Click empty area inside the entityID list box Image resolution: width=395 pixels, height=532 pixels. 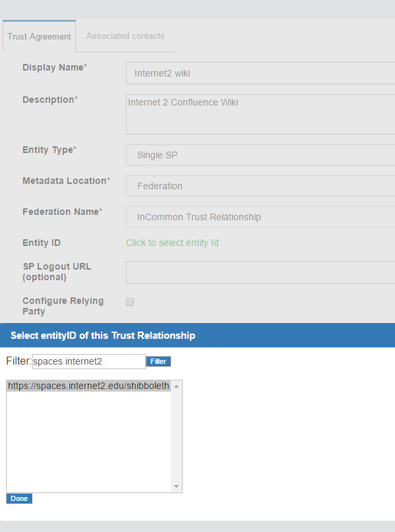(x=88, y=441)
